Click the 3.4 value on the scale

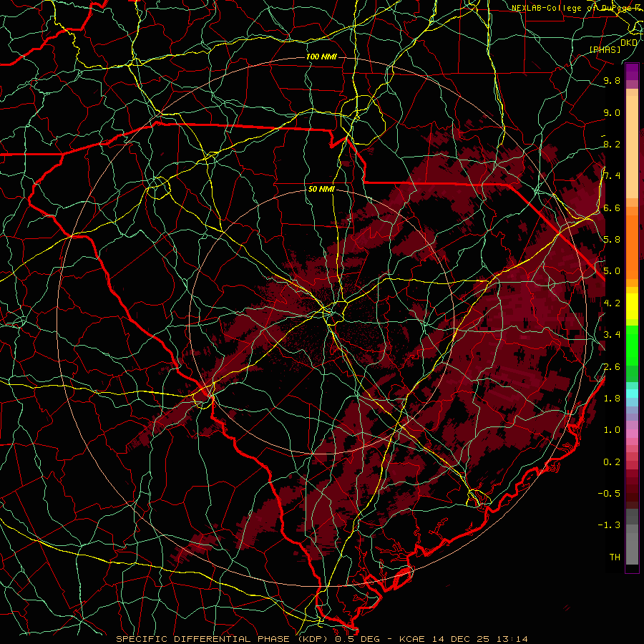pos(612,335)
